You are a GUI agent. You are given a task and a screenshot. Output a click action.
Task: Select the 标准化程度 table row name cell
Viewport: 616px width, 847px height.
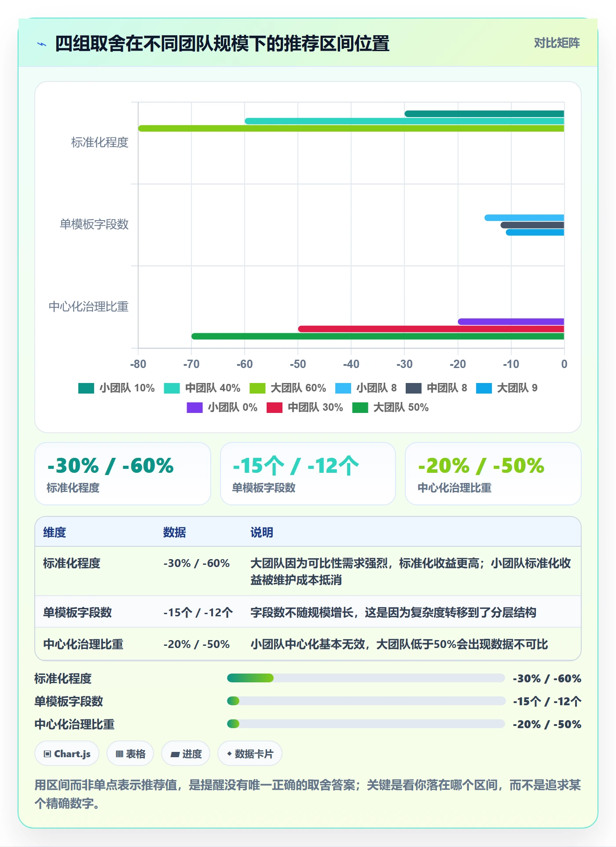[x=72, y=563]
